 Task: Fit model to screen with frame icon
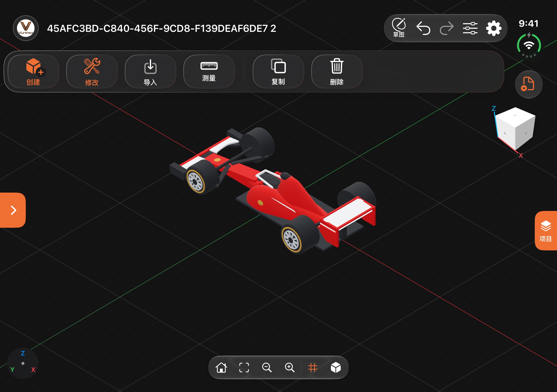tap(244, 367)
